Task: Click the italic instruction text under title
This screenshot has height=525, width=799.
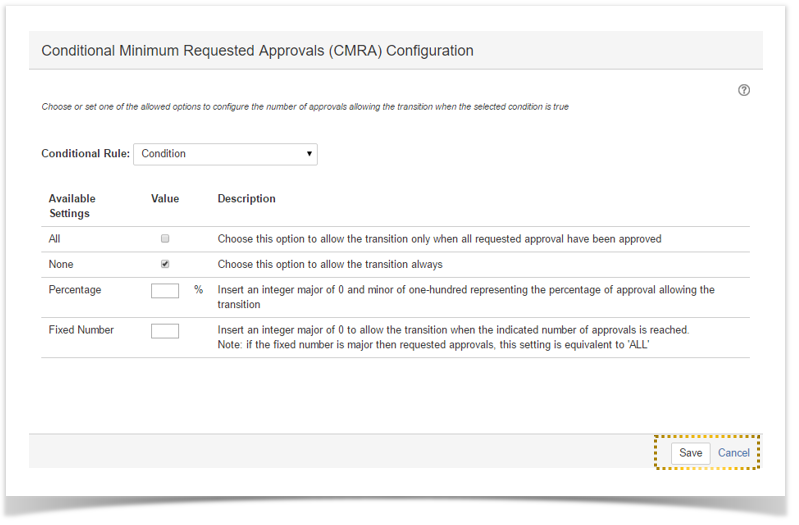Action: (x=305, y=107)
